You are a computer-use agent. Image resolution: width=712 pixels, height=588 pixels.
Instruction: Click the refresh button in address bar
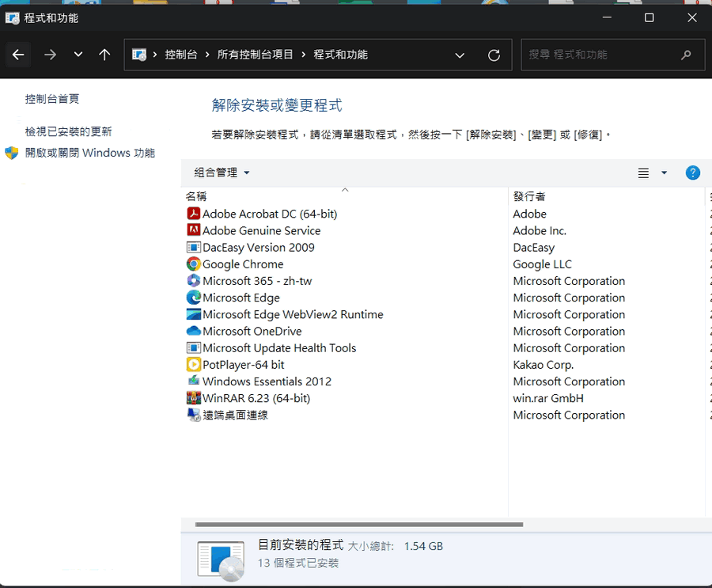click(494, 55)
